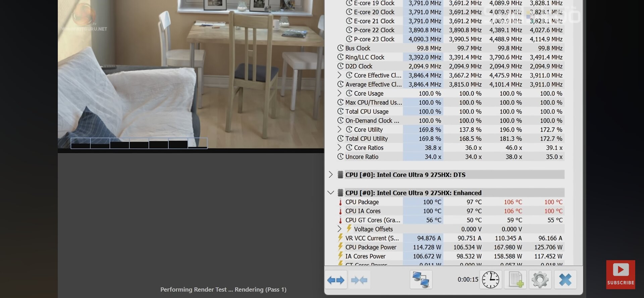Select the On-Demand Clock row label

tap(372, 121)
